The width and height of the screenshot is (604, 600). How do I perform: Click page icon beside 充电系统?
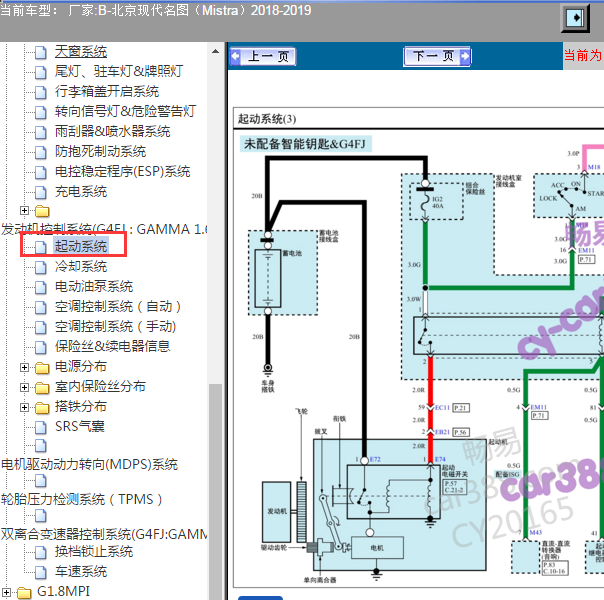(41, 192)
